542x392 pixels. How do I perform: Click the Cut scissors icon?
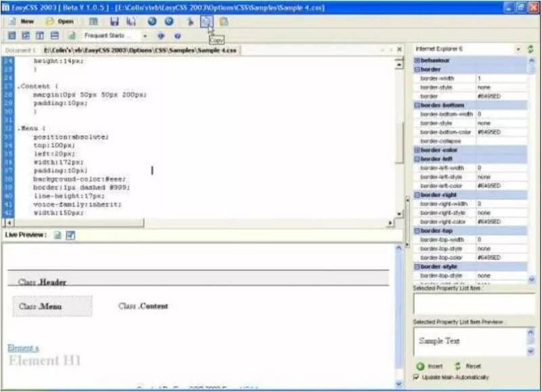190,22
